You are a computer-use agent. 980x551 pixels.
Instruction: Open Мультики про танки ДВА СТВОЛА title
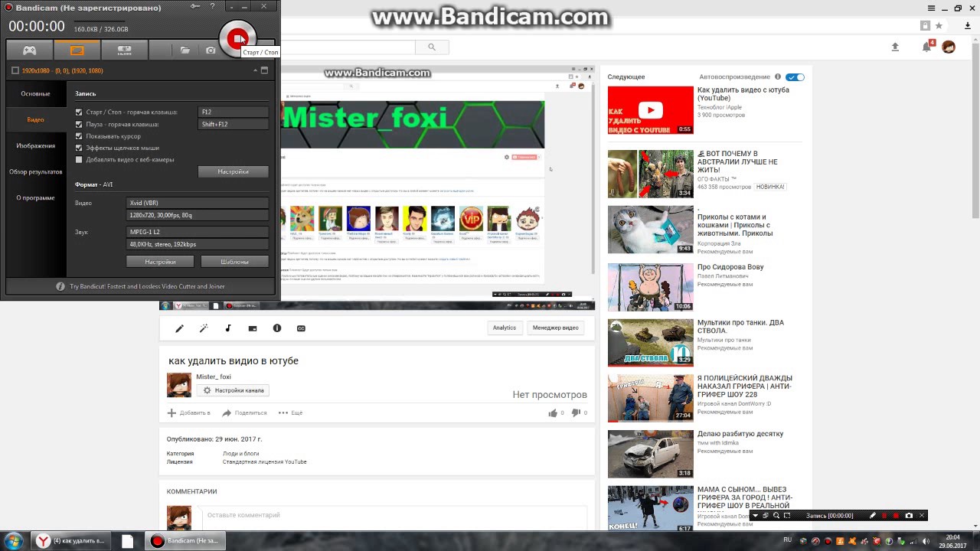pos(740,327)
